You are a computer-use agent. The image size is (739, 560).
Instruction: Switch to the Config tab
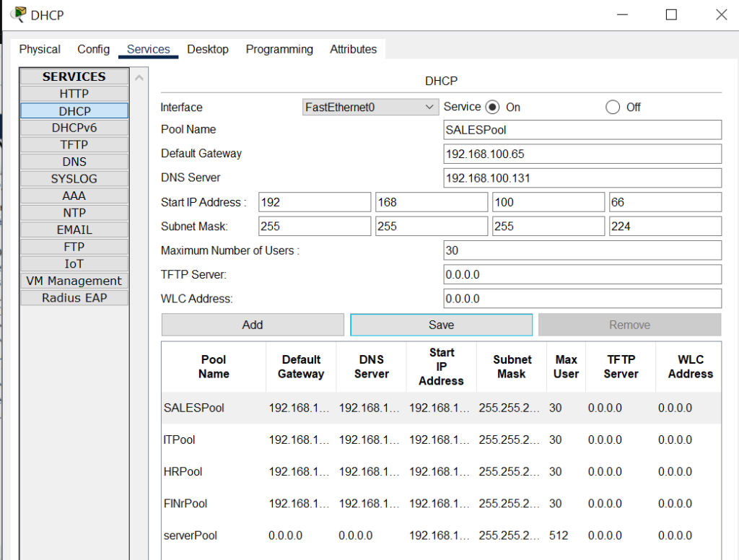93,49
